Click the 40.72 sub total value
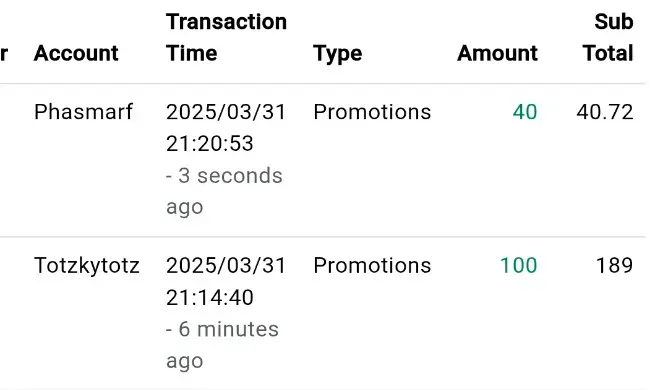Image resolution: width=668 pixels, height=390 pixels. tap(605, 112)
